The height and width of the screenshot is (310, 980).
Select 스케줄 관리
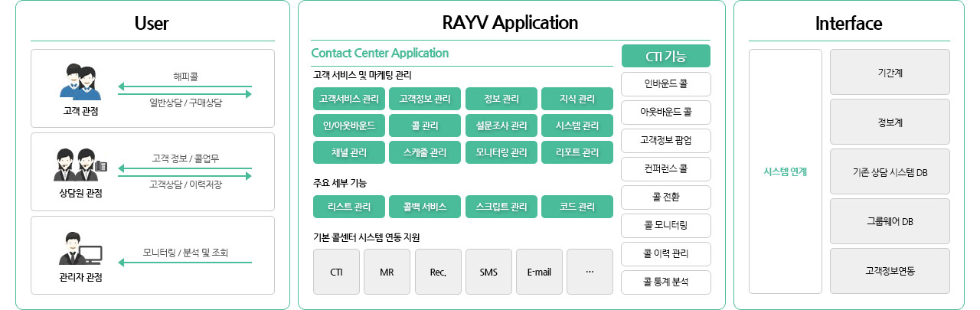[425, 152]
